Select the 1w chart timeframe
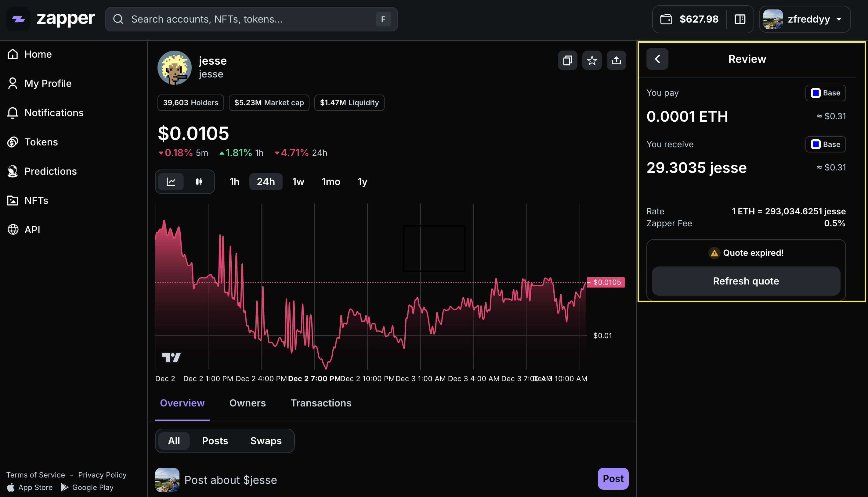This screenshot has height=497, width=868. (x=298, y=182)
